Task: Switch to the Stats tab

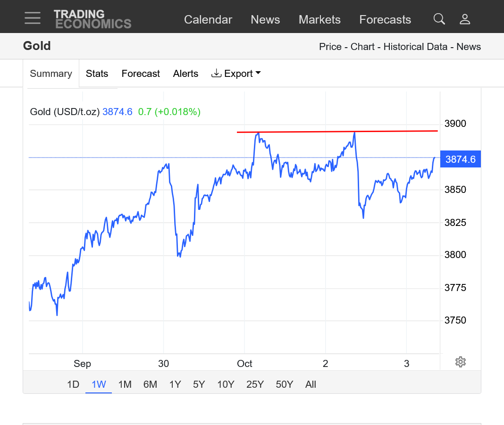Action: [97, 74]
